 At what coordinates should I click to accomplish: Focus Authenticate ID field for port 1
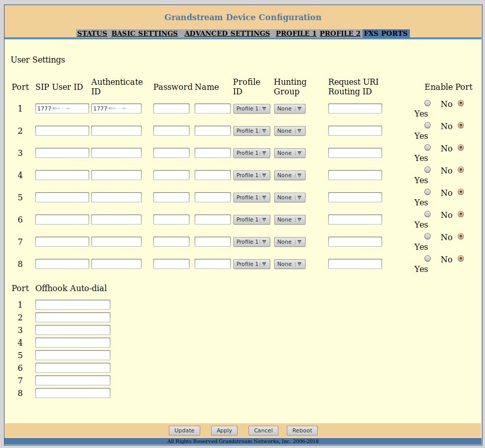coord(116,108)
